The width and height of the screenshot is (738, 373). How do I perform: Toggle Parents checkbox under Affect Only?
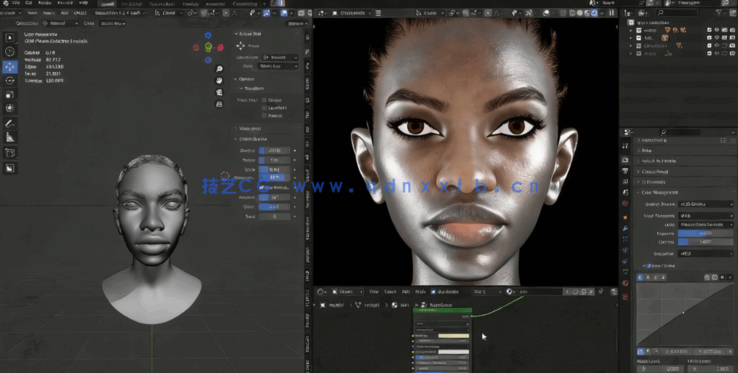coord(265,115)
